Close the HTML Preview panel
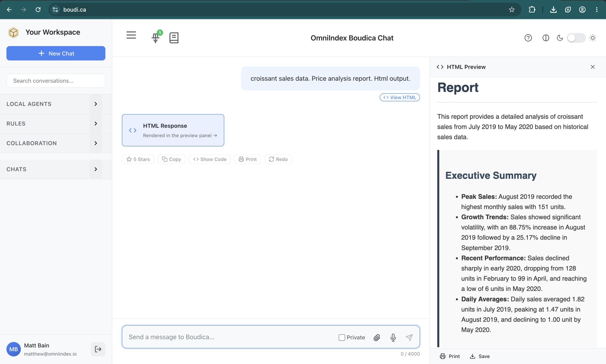This screenshot has height=364, width=606. (593, 67)
